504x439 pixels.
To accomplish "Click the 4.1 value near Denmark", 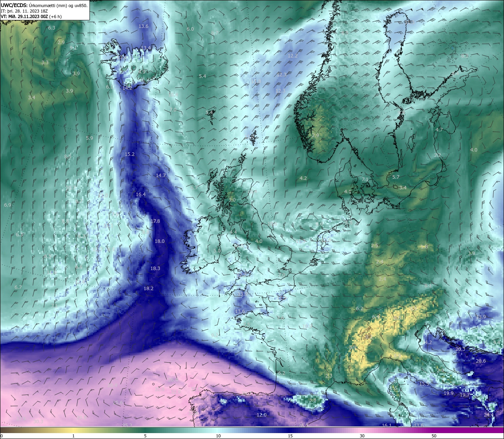I will [x=348, y=192].
